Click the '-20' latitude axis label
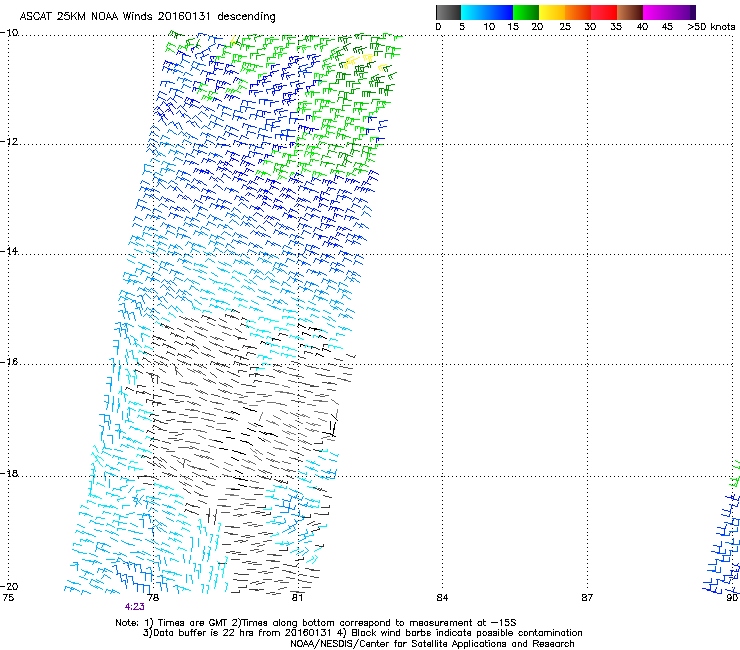Screen dimensions: 740x650 9,586
